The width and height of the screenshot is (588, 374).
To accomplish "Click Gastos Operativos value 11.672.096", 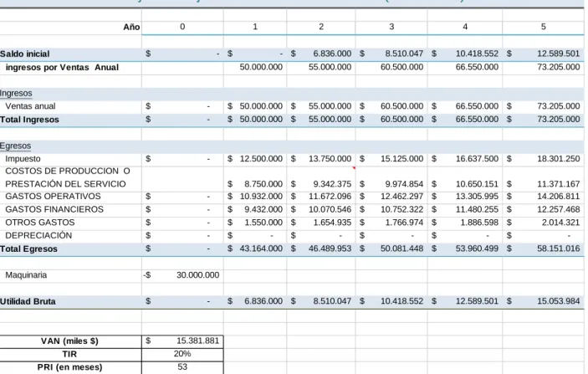I will 330,197.
